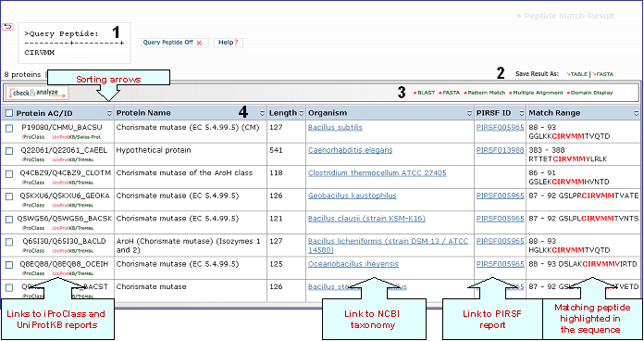Open iProClass report for Q22061
644x341 pixels.
point(33,159)
